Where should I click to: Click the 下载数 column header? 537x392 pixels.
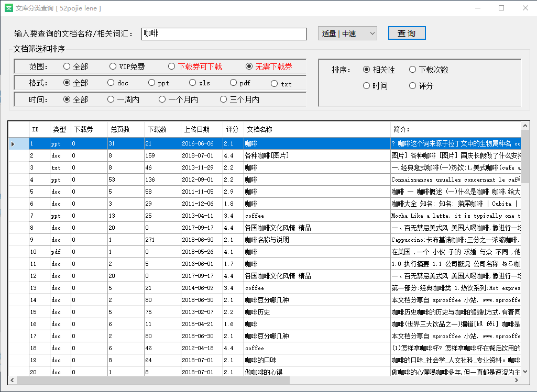162,129
